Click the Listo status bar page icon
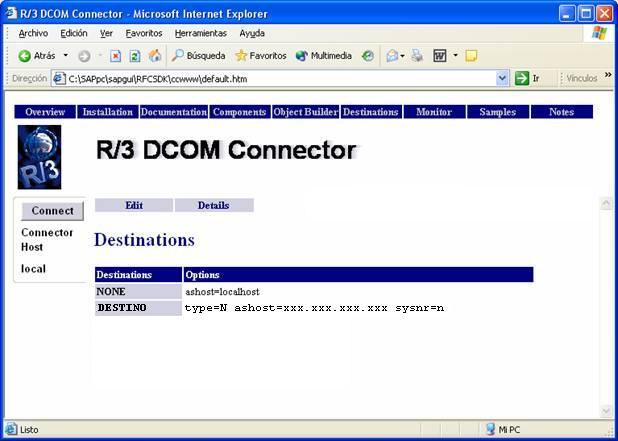 pyautogui.click(x=11, y=429)
